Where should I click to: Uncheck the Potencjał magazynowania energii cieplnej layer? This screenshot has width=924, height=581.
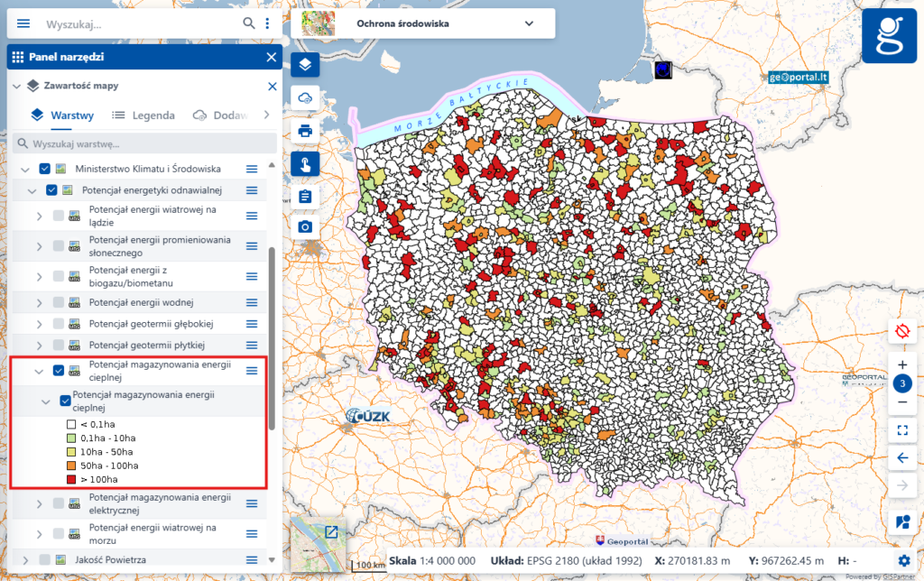[x=60, y=370]
